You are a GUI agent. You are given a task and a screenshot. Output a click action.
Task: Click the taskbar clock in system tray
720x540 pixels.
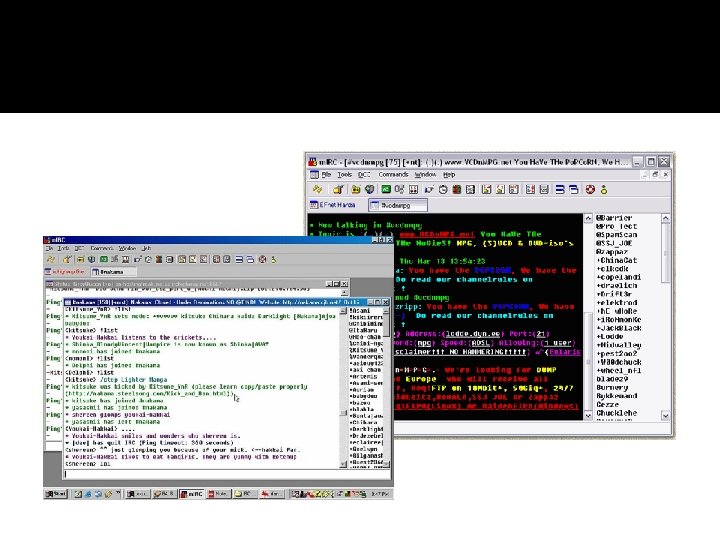click(380, 494)
